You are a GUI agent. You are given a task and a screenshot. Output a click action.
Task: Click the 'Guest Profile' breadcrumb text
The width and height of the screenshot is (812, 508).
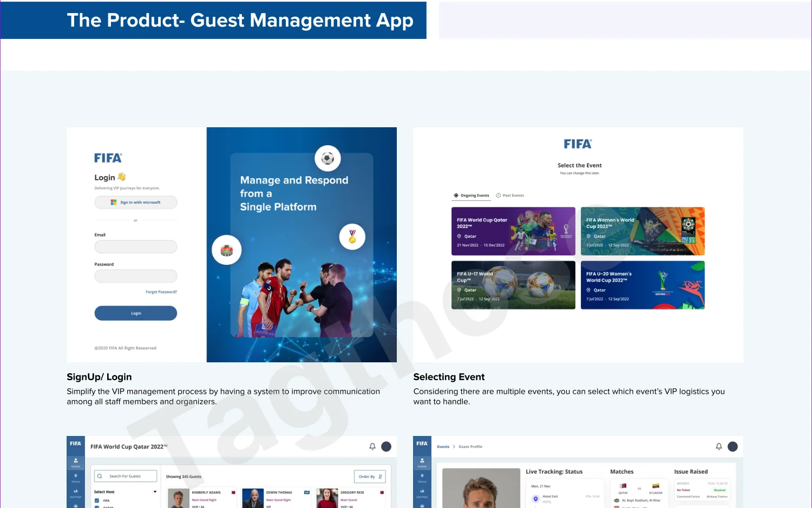pyautogui.click(x=470, y=447)
